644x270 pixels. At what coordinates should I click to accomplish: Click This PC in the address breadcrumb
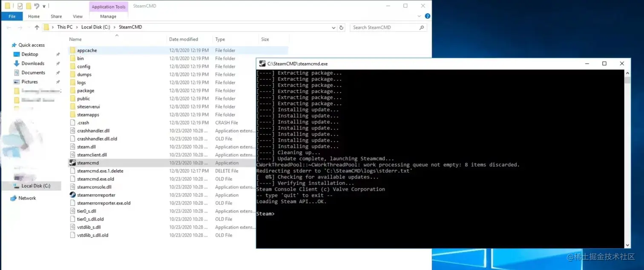point(65,27)
